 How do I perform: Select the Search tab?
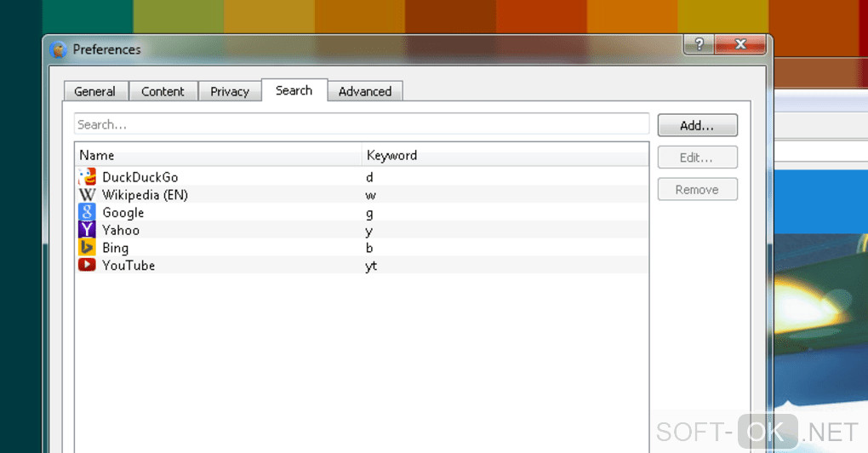click(294, 90)
